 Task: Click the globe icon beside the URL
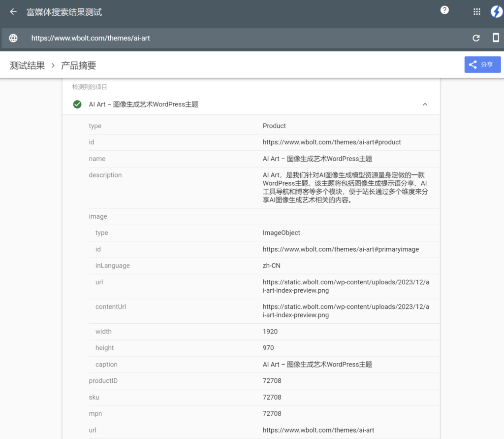point(13,38)
